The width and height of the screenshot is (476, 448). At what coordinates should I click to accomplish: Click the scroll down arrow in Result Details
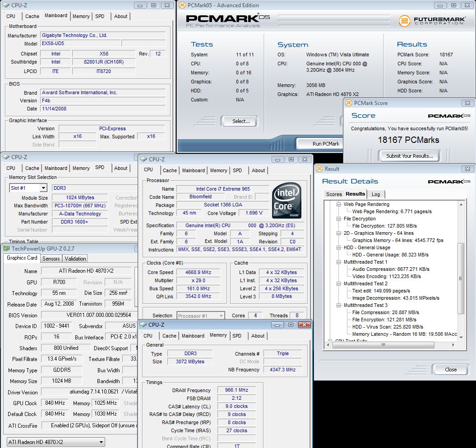(x=461, y=337)
